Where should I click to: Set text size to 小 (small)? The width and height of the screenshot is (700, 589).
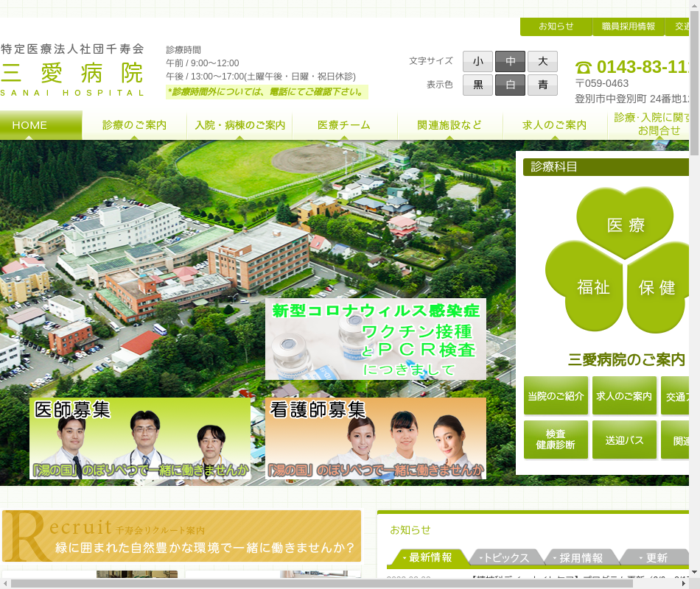click(477, 61)
